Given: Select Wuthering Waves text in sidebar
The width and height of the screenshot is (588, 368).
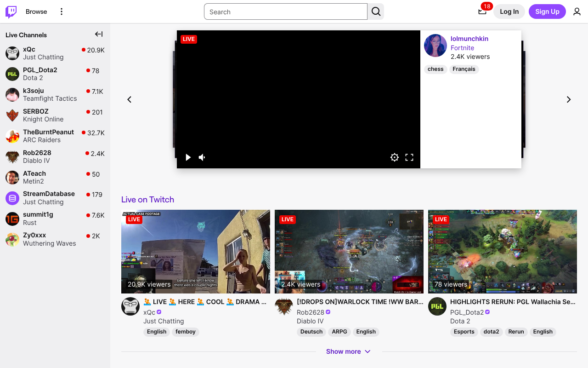Looking at the screenshot, I should click(50, 243).
